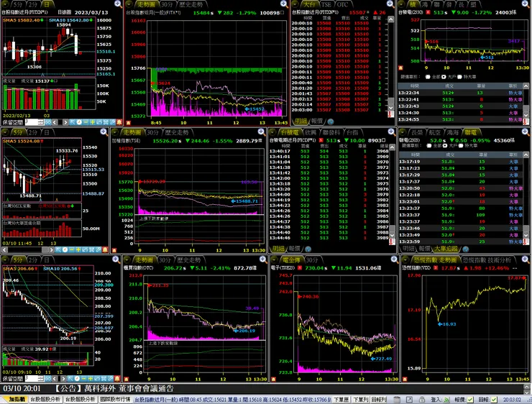Image resolution: width=532 pixels, height=404 pixels.
Task: Select 特大單 radio in 台積電(2330) panel
Action: [x=459, y=77]
